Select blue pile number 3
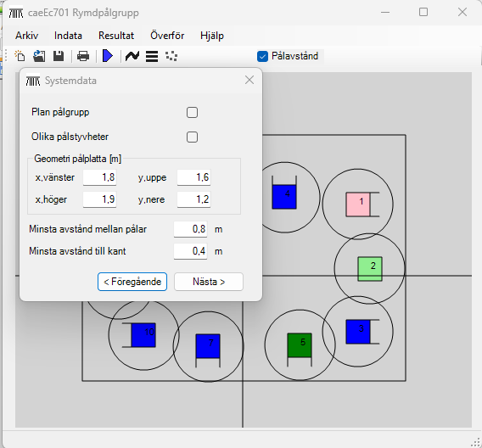Viewport: 482px width, 448px height. click(x=358, y=332)
